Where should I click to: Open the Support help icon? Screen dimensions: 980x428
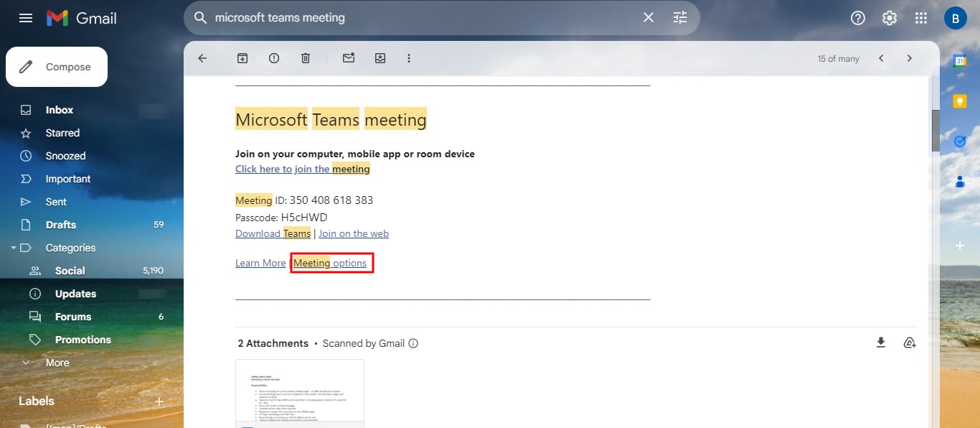click(858, 18)
